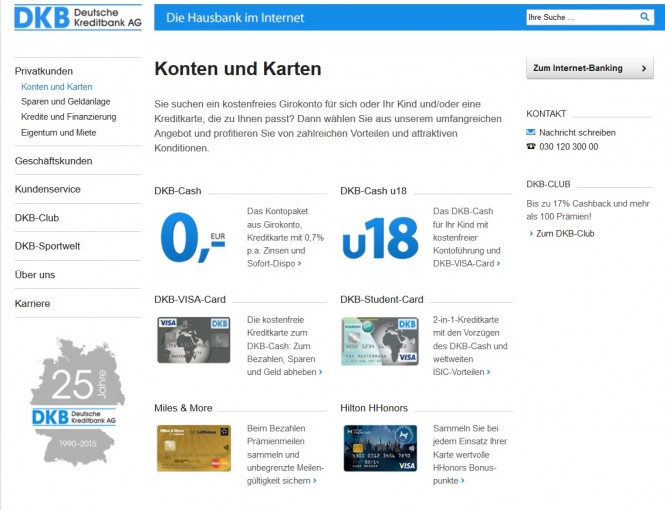Open DKB-Club sidebar menu item
The width and height of the screenshot is (665, 510).
click(37, 218)
